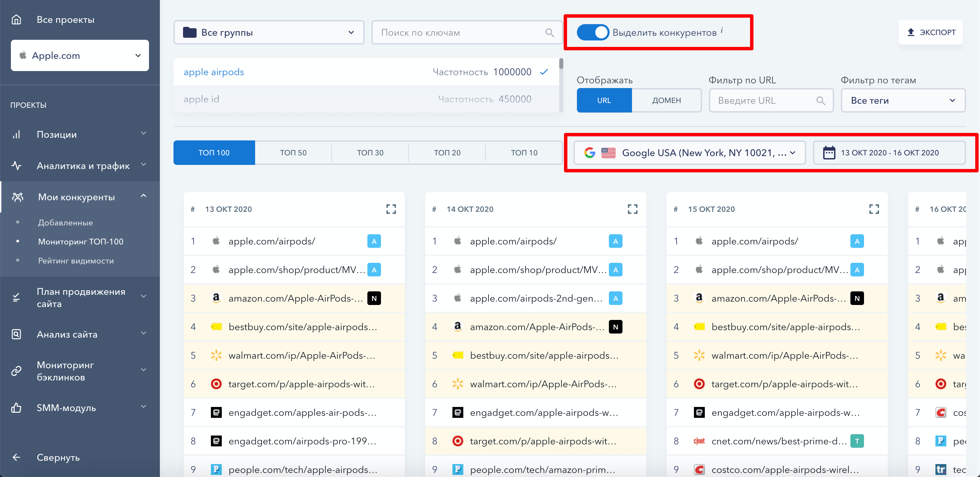Viewport: 980px width, 477px height.
Task: Click the Google logo in search engine selector
Action: coord(590,153)
